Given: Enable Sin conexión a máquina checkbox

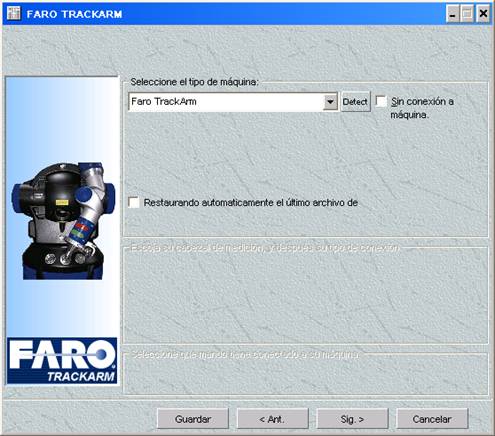Looking at the screenshot, I should [x=381, y=101].
